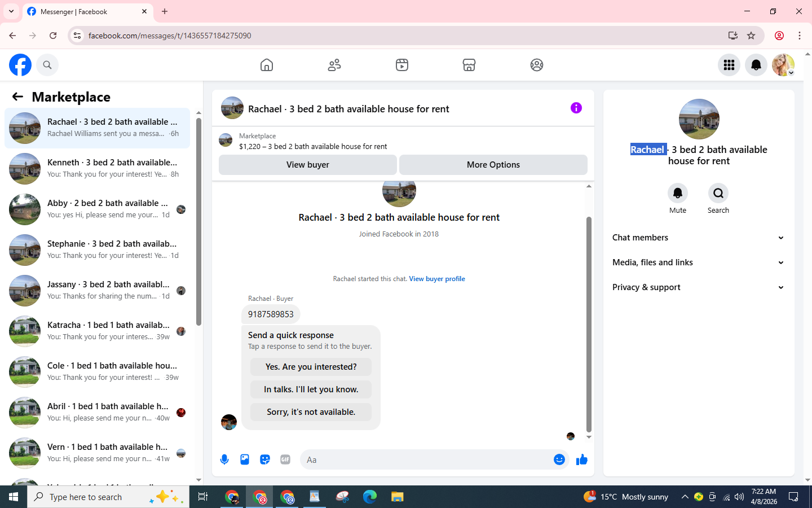This screenshot has width=812, height=508.
Task: Open the Groups icon in top navigation
Action: (537, 65)
